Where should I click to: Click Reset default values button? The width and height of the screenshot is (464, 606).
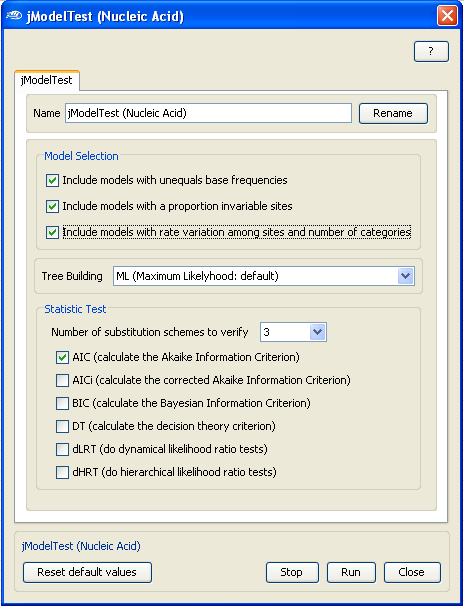[87, 572]
